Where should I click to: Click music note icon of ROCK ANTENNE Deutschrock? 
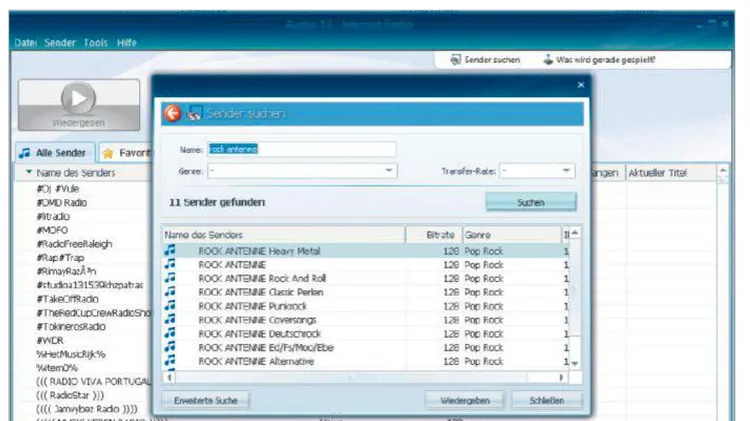170,333
